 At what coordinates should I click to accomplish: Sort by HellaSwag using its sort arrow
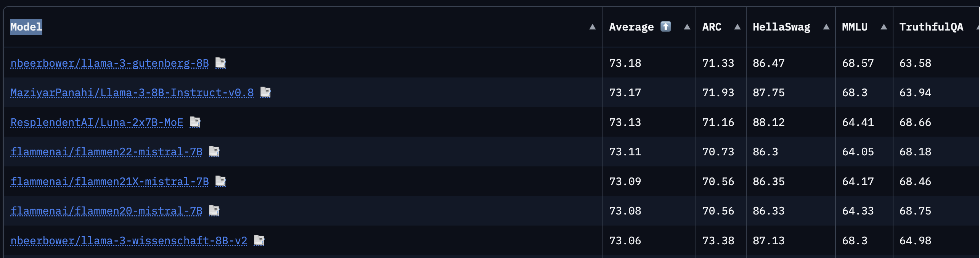coord(826,27)
